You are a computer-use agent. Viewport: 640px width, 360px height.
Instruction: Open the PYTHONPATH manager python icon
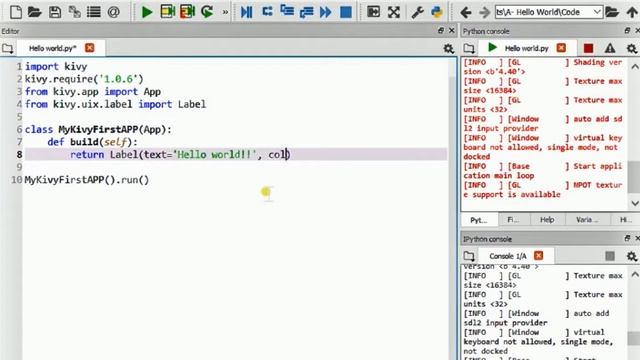tap(437, 12)
